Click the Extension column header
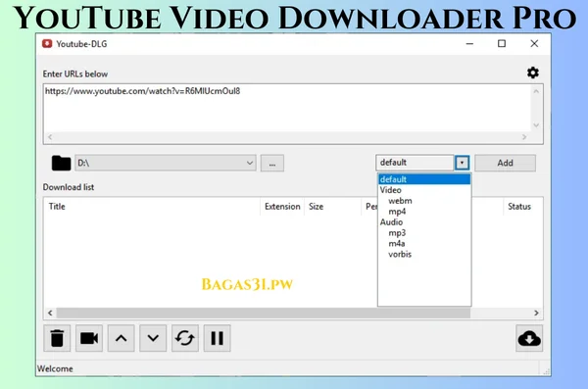 [282, 207]
